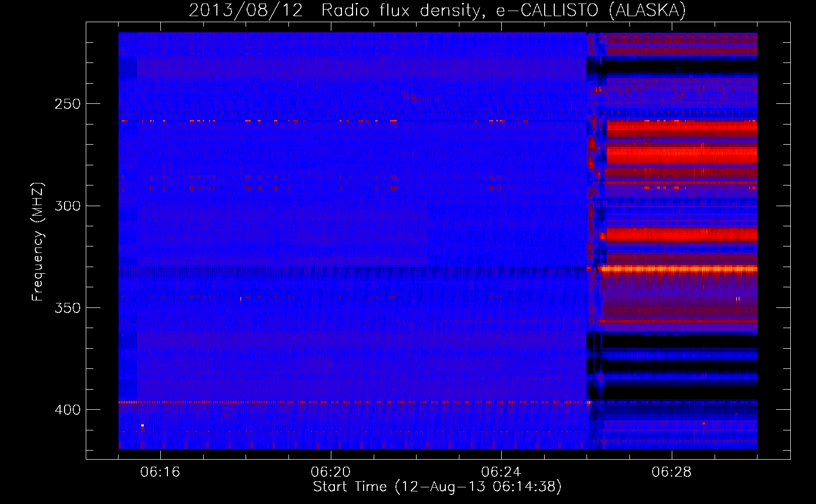Select the Frequency (MHZ) axis label
This screenshot has width=816, height=504.
[x=38, y=242]
